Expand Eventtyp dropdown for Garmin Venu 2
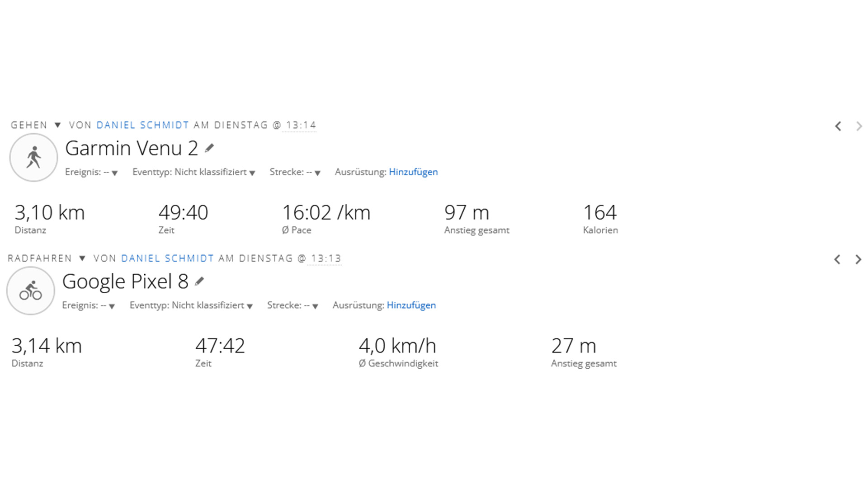The image size is (868, 488). pos(252,173)
